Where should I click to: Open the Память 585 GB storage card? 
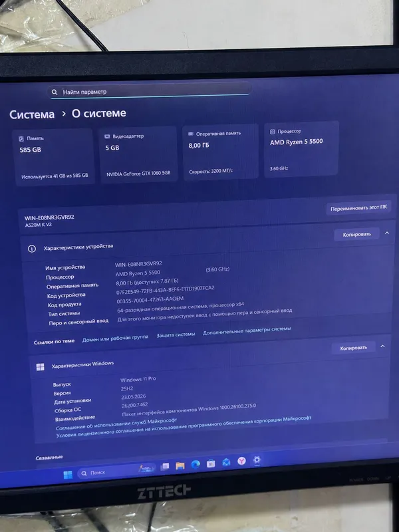(x=54, y=157)
